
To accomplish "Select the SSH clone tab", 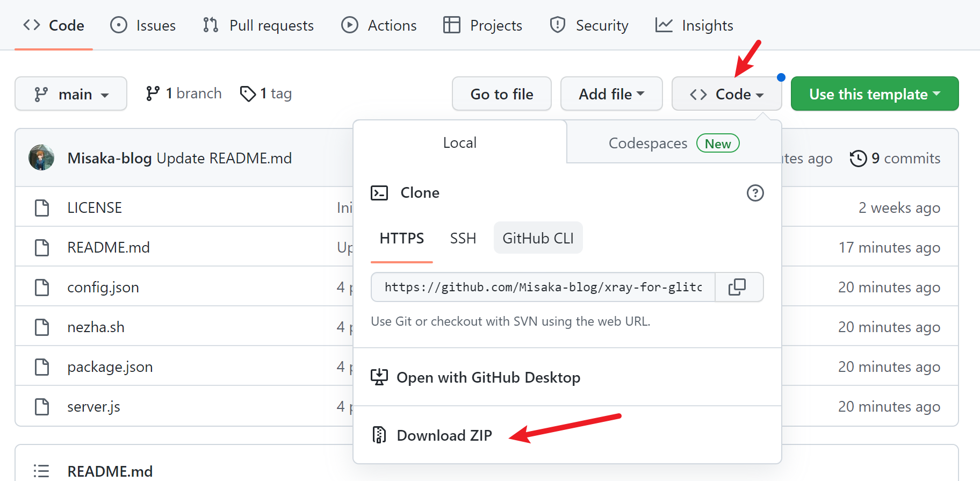I will click(463, 238).
